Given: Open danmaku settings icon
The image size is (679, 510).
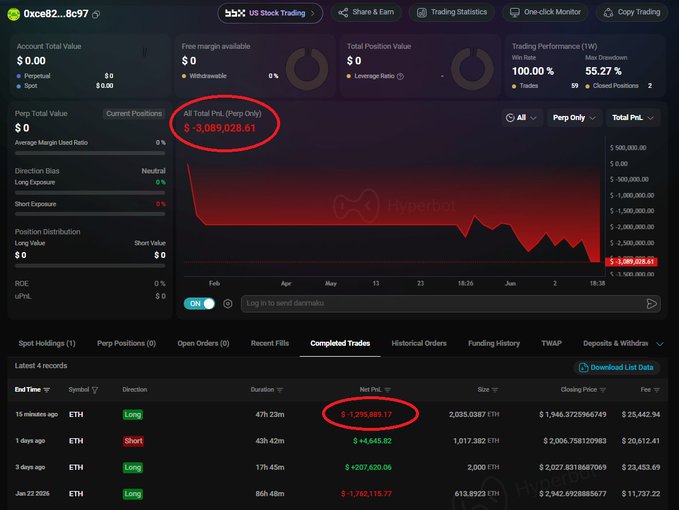Looking at the screenshot, I should (228, 304).
